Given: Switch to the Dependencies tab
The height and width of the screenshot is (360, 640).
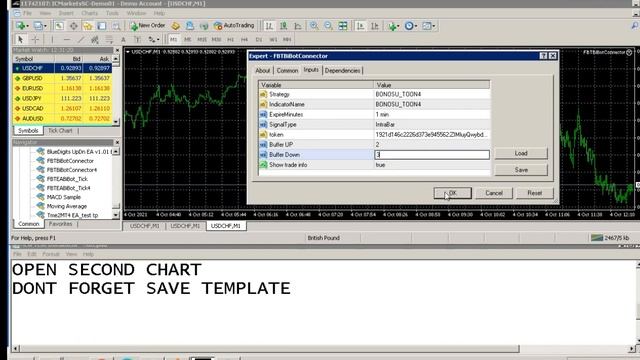Looking at the screenshot, I should [x=342, y=71].
